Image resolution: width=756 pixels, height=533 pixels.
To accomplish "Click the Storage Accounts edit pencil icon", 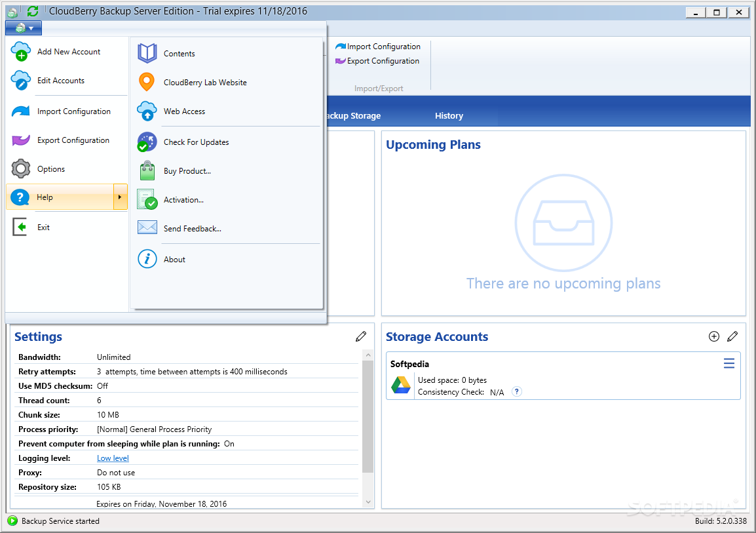I will [x=732, y=336].
